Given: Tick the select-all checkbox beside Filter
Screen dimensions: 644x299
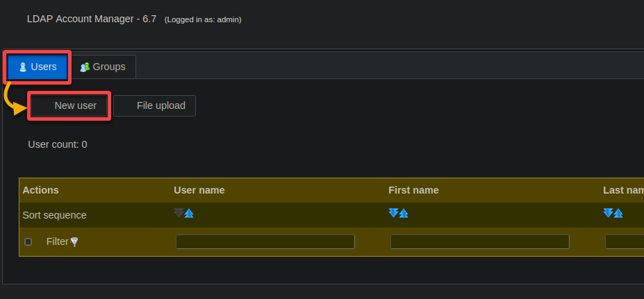Looking at the screenshot, I should [28, 242].
